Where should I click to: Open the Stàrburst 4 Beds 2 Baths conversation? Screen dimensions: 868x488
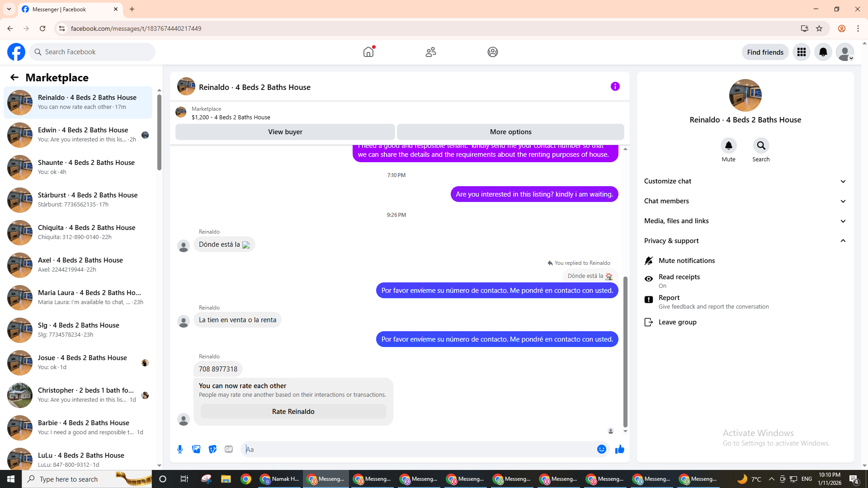78,200
